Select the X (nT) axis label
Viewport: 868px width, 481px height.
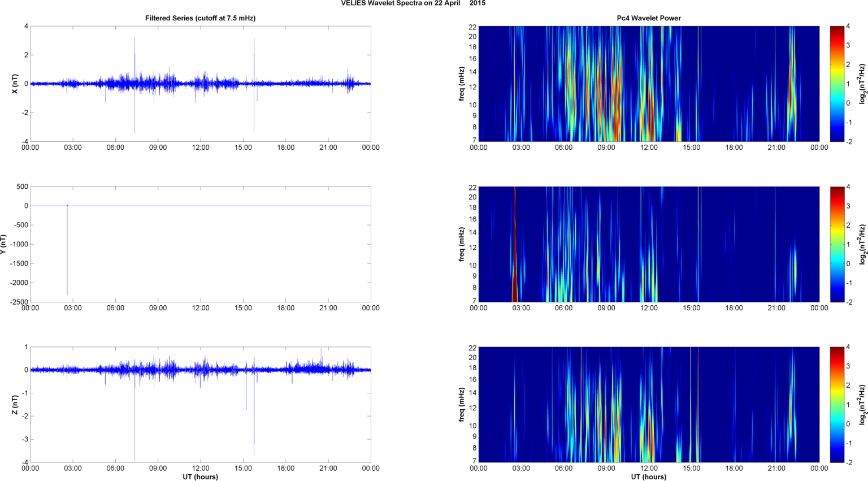point(15,84)
